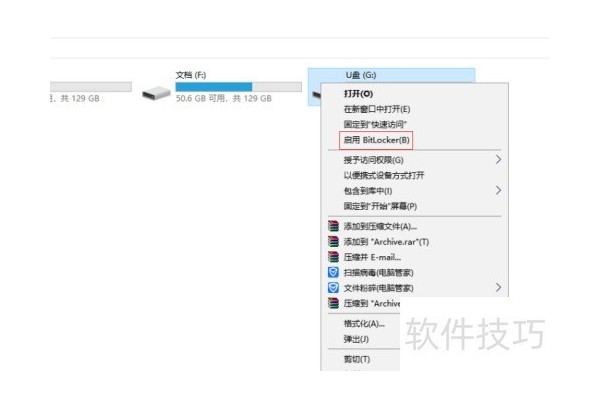Choose 格式化(A)... to format drive
This screenshot has height=400, width=600.
click(364, 324)
